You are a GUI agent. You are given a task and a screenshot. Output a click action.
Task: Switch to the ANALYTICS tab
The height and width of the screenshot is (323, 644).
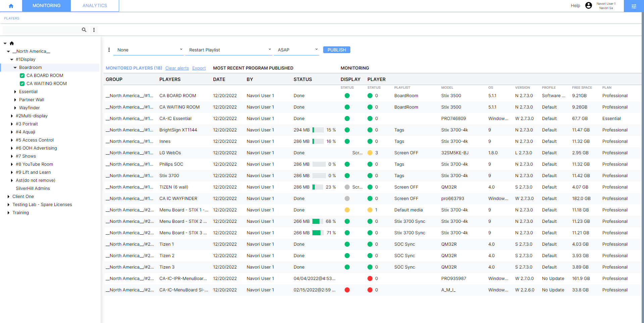tap(95, 6)
